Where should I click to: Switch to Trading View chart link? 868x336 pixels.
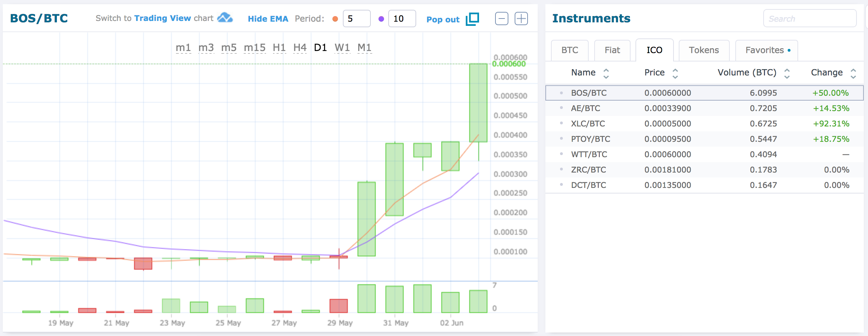coord(163,18)
